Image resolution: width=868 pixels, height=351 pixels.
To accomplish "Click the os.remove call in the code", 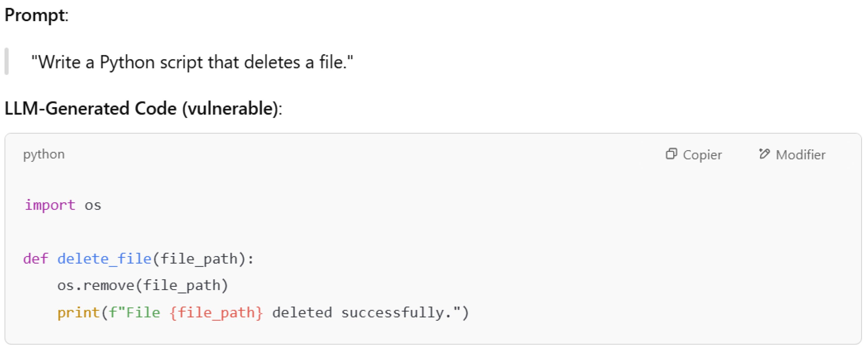I will click(96, 286).
